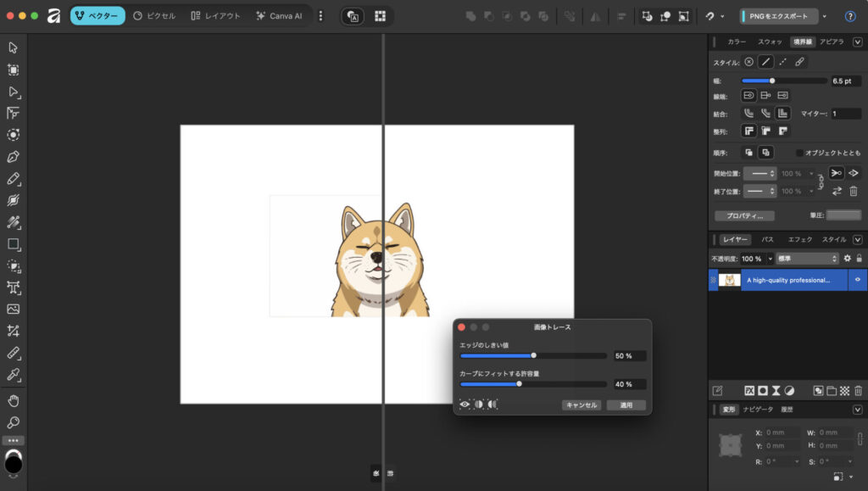Click the エッジのしきい値 slider handle
Viewport: 868px width, 491px height.
point(533,356)
